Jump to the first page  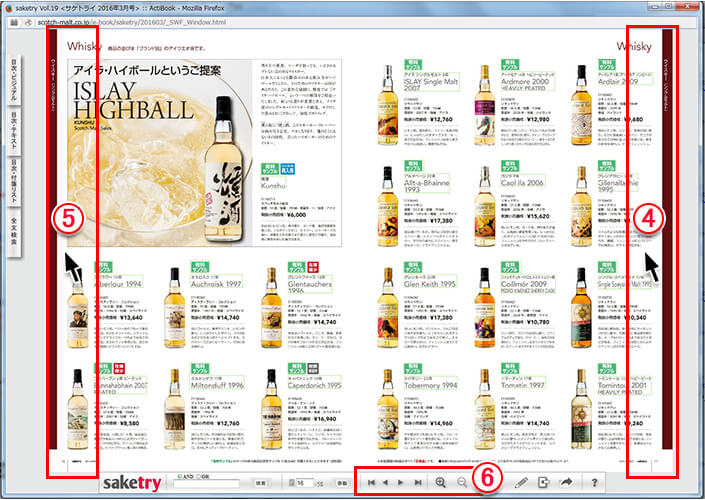(371, 482)
